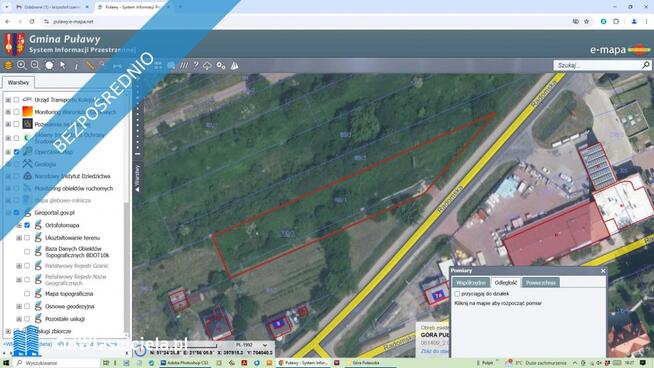Viewport: 654px width, 368px height.
Task: Open the layers stack tool in toolbar
Action: click(8, 65)
